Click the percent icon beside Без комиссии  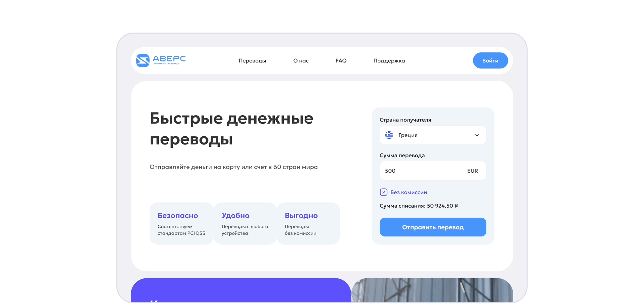point(383,192)
